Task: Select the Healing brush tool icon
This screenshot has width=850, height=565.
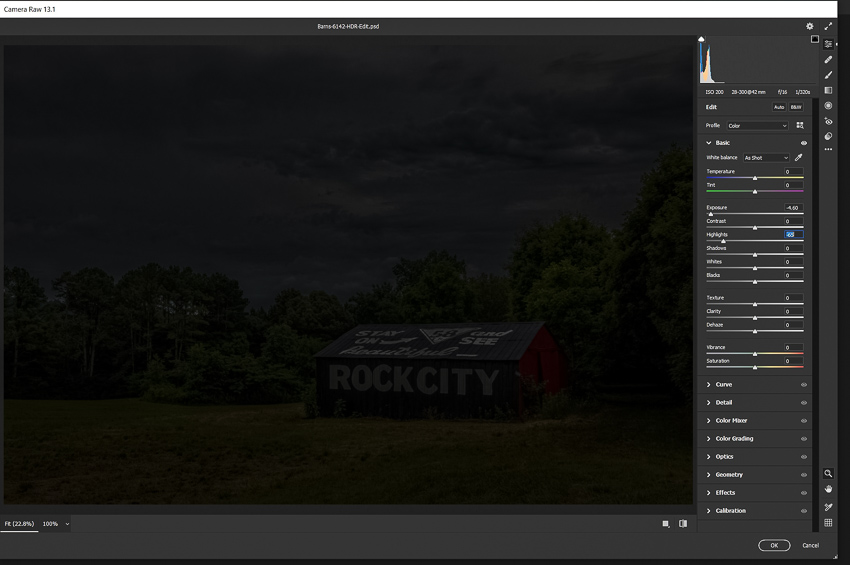Action: pyautogui.click(x=828, y=60)
